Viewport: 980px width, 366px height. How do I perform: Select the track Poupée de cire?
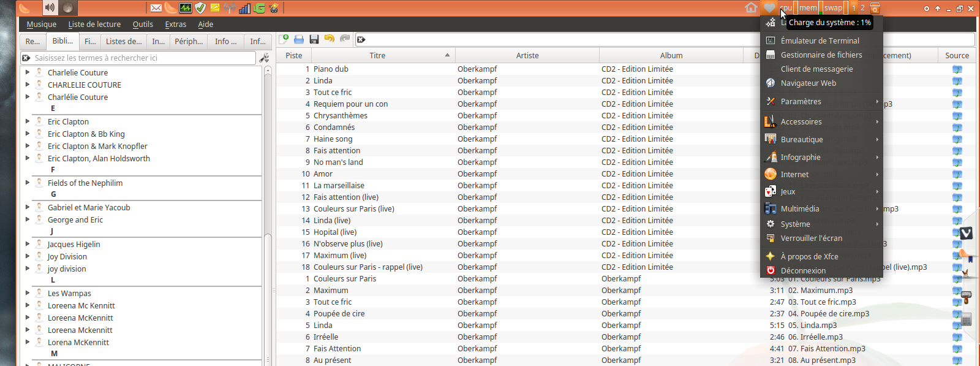[339, 314]
